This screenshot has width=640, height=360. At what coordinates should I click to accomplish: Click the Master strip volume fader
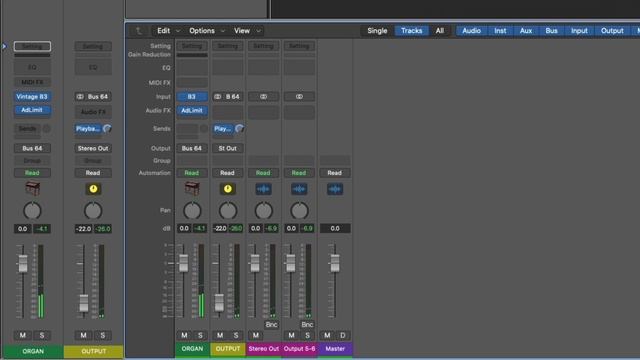coord(335,263)
